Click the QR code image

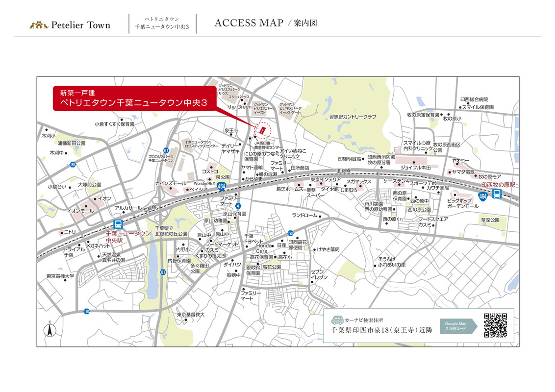[x=495, y=325]
